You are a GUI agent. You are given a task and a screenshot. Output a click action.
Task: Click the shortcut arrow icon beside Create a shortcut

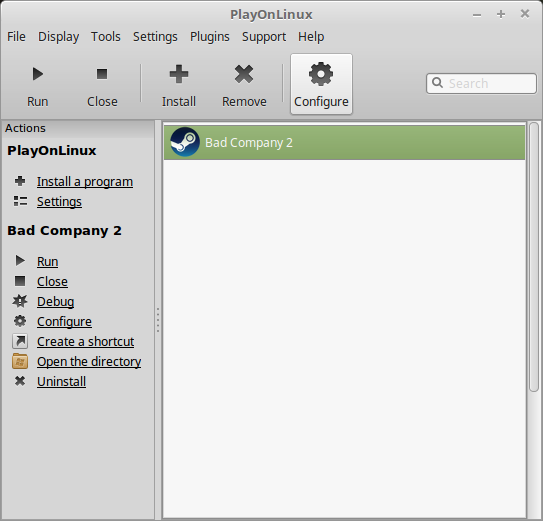pos(20,341)
